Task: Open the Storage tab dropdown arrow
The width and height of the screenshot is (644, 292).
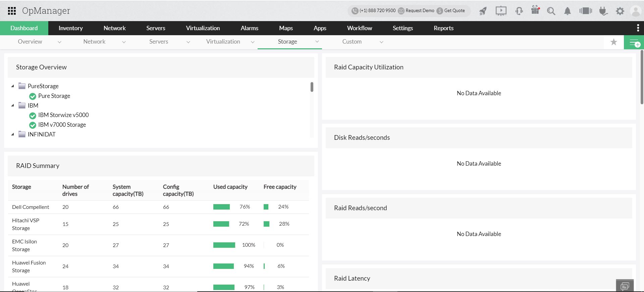Action: pyautogui.click(x=317, y=42)
